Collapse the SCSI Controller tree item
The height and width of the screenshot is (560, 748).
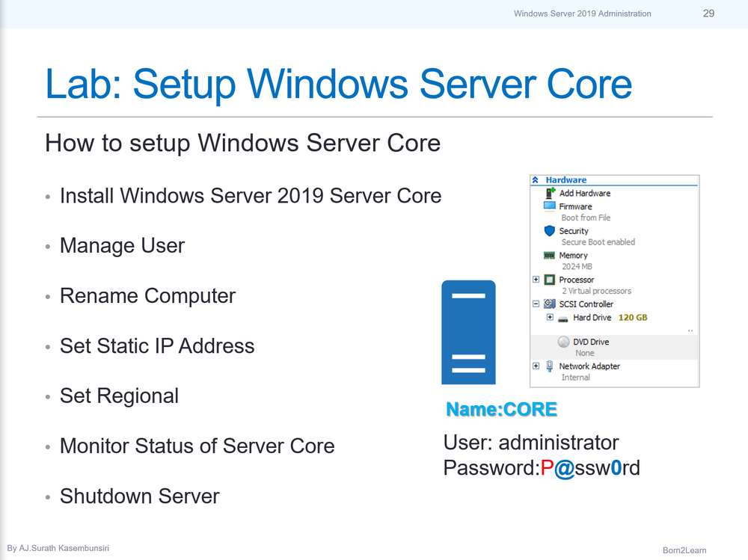point(536,302)
